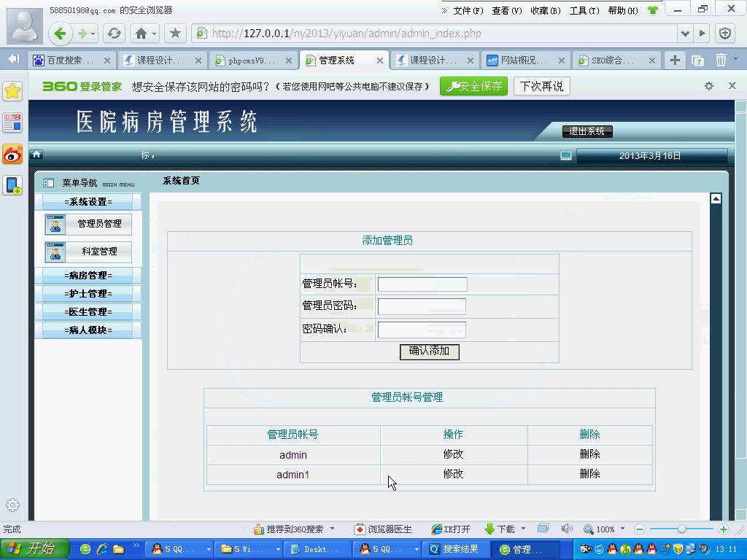The image size is (747, 560).
Task: Open the 帮助(H) menu
Action: point(623,10)
